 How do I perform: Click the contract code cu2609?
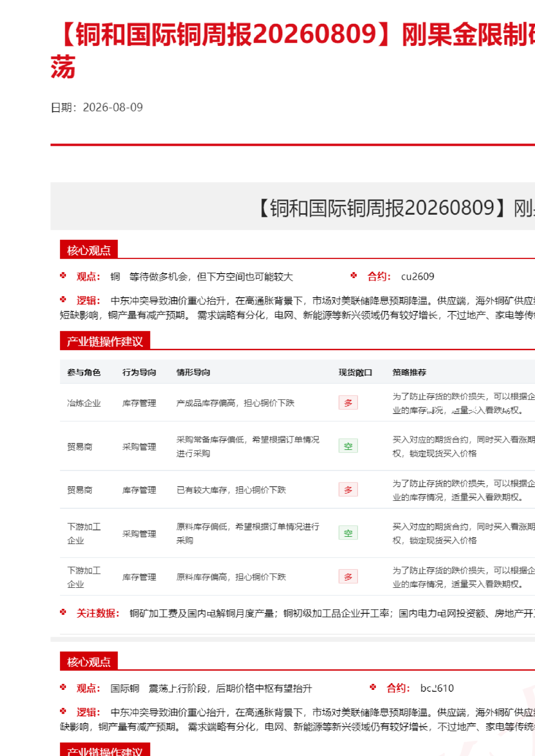[417, 277]
